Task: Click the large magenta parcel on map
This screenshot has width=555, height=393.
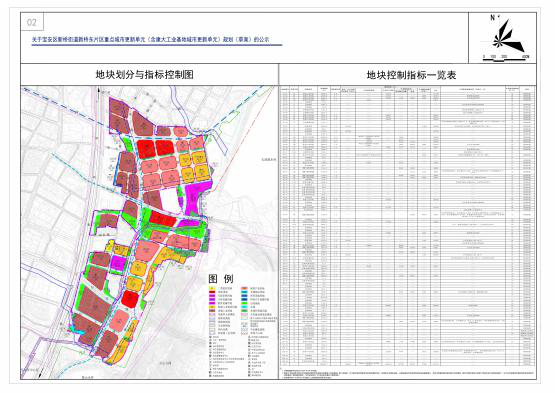Action: tap(196, 196)
